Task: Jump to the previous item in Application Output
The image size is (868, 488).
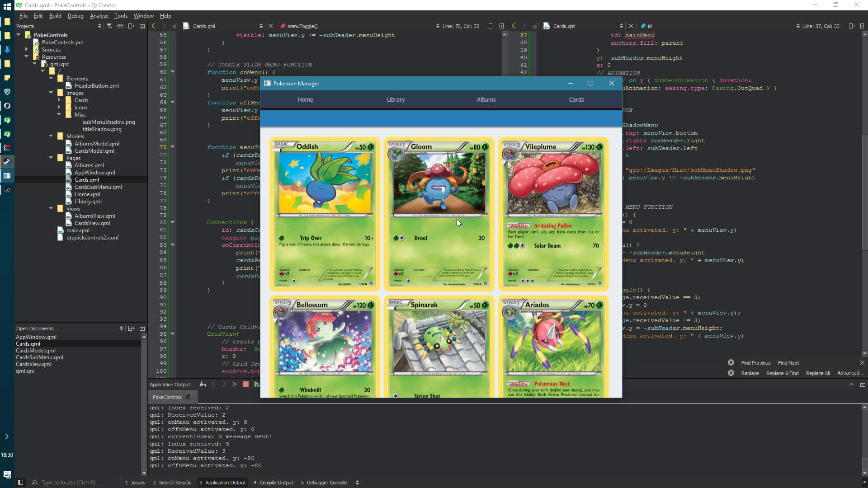Action: (213, 384)
